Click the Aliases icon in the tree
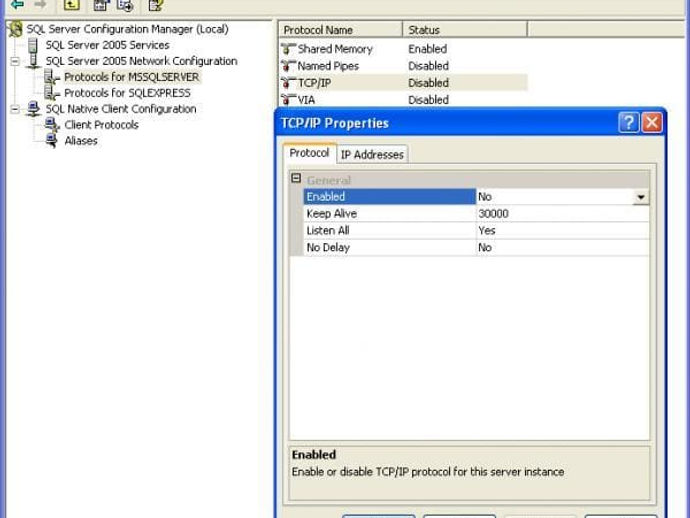 [52, 141]
